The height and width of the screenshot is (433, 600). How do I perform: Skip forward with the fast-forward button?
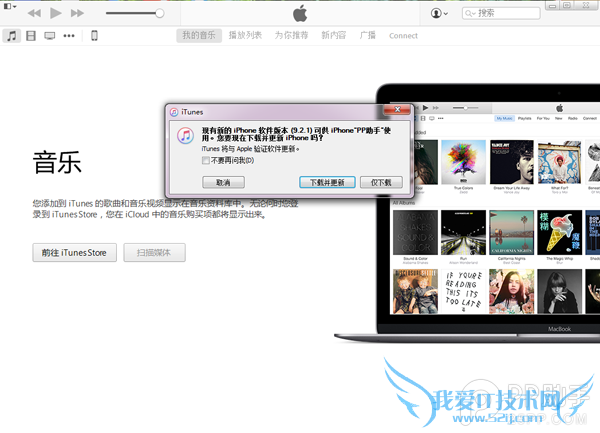pyautogui.click(x=77, y=13)
